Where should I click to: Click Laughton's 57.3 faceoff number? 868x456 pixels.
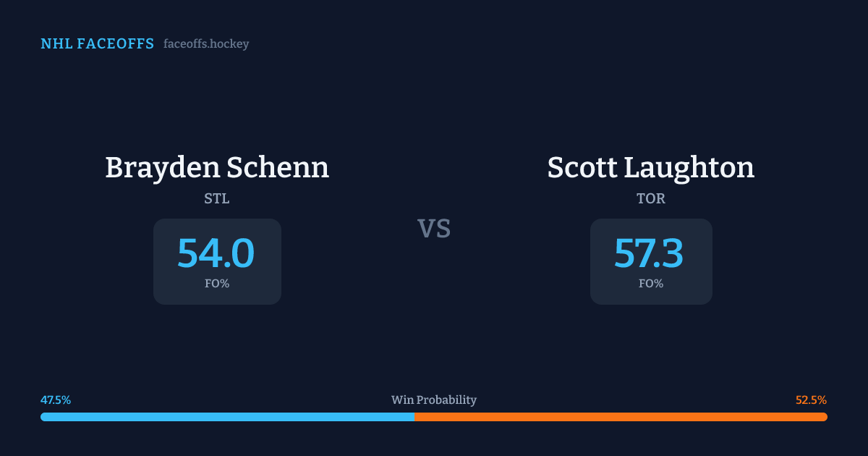(649, 253)
